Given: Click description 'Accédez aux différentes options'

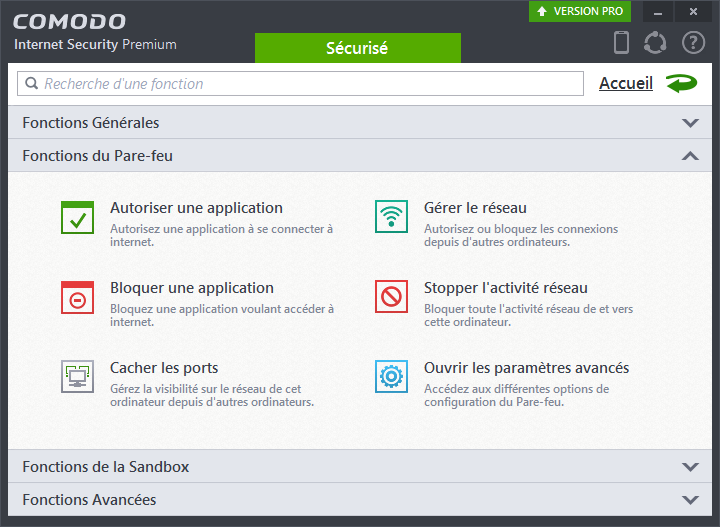Looking at the screenshot, I should pos(516,395).
